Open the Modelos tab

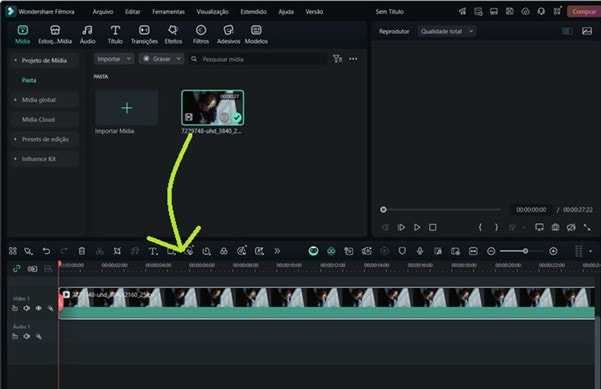coord(256,34)
